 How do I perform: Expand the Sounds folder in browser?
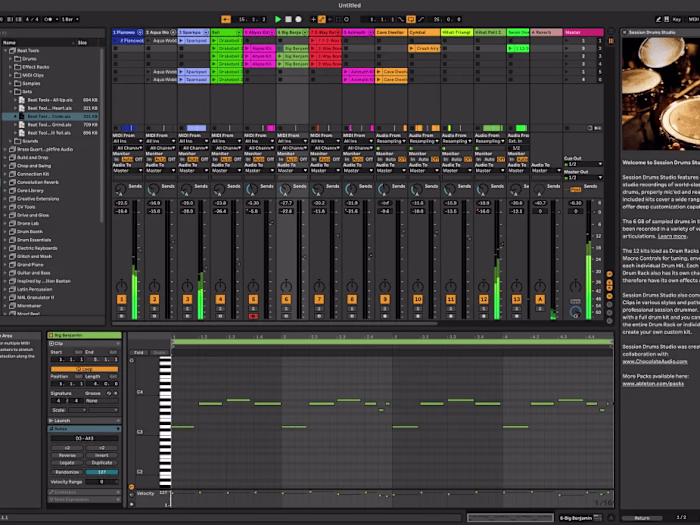pyautogui.click(x=10, y=141)
